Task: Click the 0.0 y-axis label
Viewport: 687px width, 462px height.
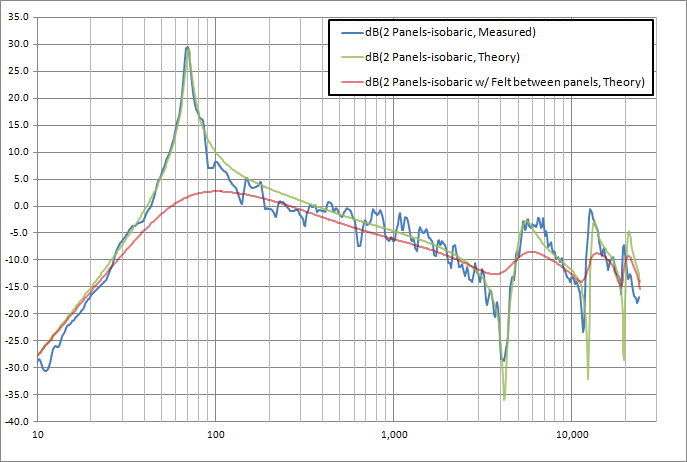Action: coord(21,206)
